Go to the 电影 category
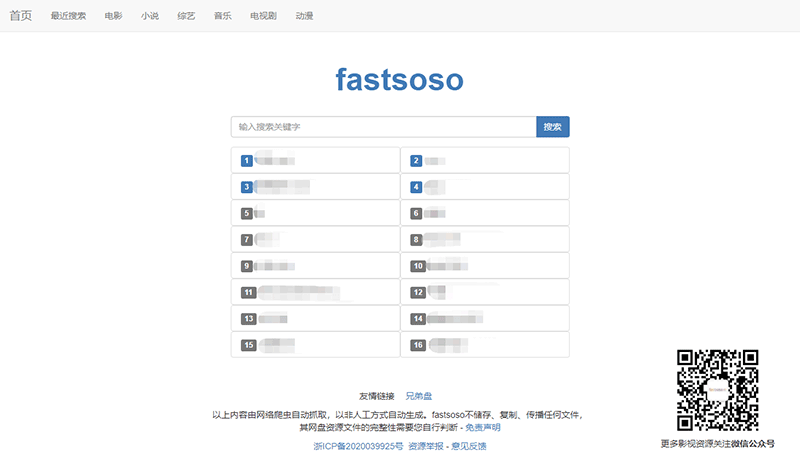Viewport: 800px width, 475px height. [113, 16]
